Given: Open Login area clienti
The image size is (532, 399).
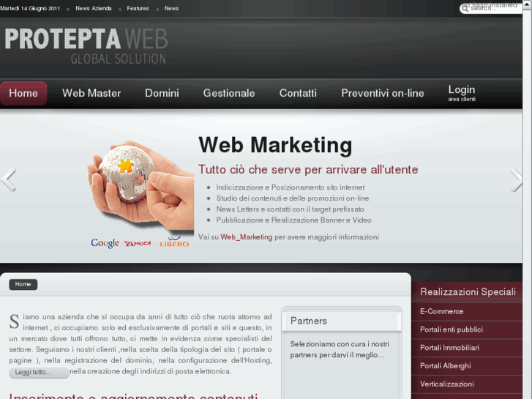Looking at the screenshot, I should click(462, 93).
